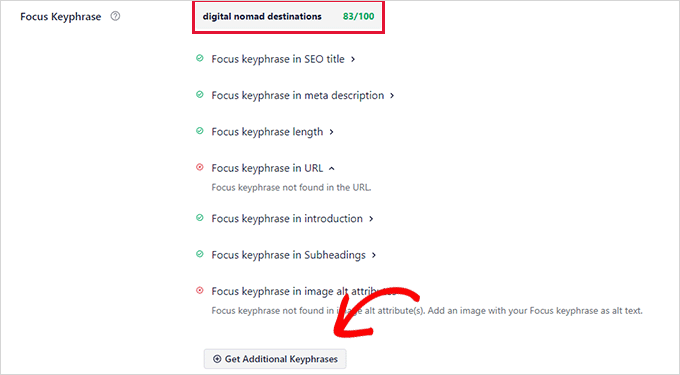Expand Focus keyphrase in meta description

(x=392, y=95)
